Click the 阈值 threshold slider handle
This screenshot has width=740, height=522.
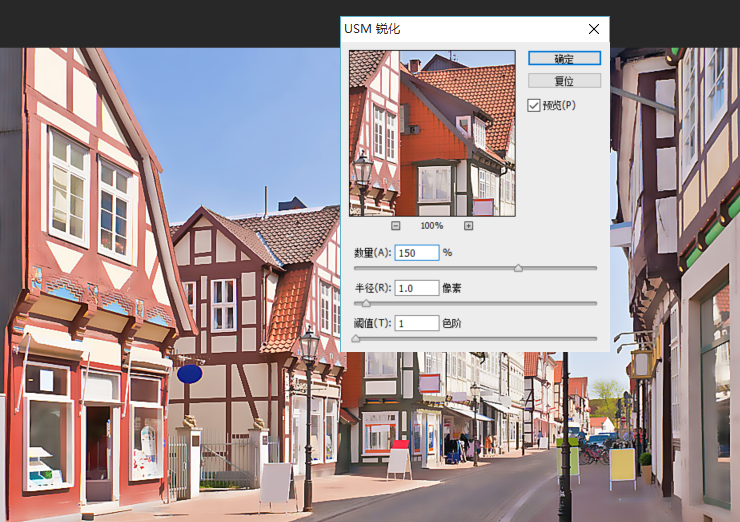coord(356,338)
